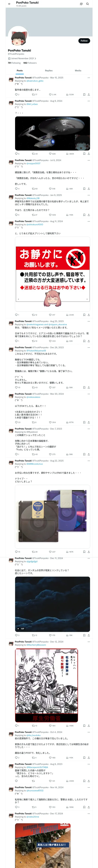Share the Aug 9, 2024 starship post
The width and height of the screenshot is (98, 868).
click(89, 154)
